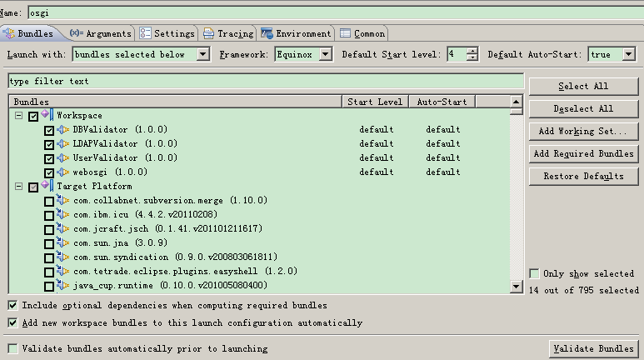Switch to the Settings tab
The image size is (644, 360).
click(167, 33)
